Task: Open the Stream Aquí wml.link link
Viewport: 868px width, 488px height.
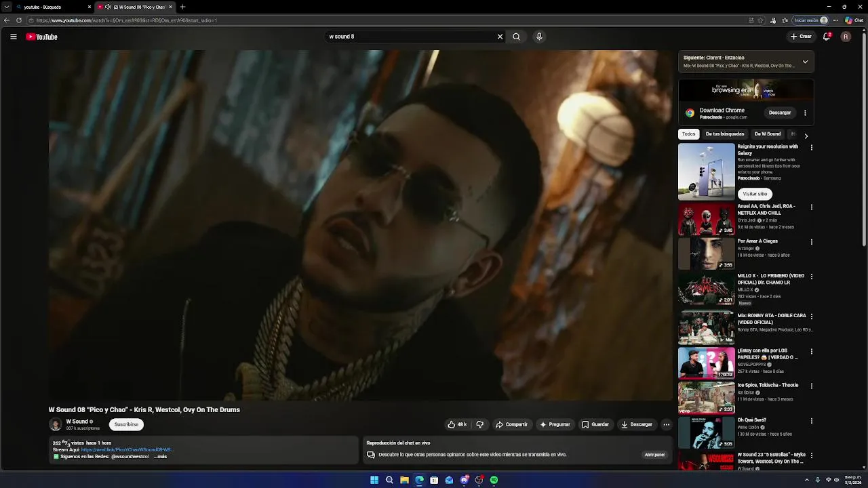Action: (x=127, y=449)
